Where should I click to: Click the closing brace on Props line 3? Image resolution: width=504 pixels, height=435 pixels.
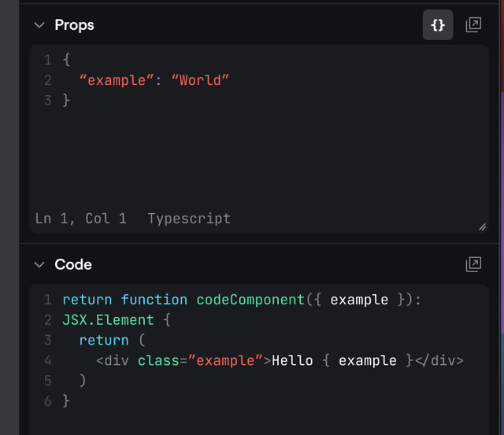coord(66,101)
